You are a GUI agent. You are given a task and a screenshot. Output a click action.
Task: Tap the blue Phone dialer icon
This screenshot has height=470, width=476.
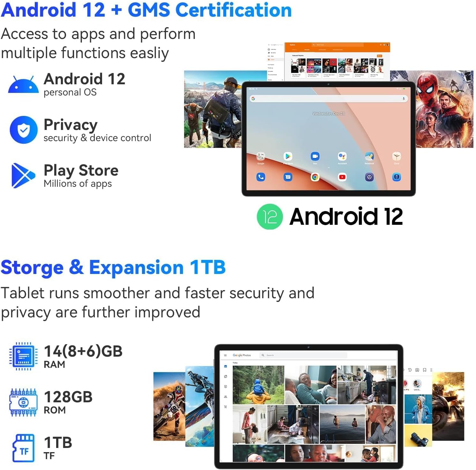[x=261, y=177]
